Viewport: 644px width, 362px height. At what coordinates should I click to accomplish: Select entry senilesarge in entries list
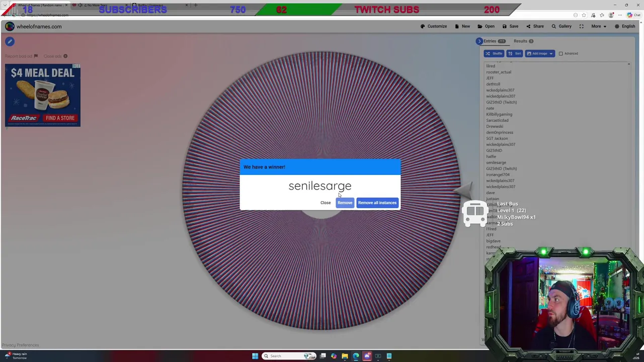496,162
